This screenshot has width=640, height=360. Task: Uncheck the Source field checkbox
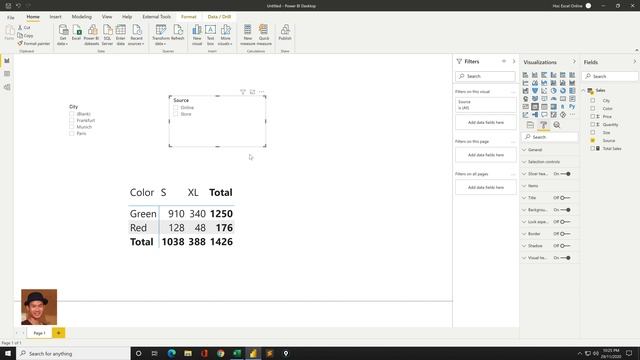[593, 140]
